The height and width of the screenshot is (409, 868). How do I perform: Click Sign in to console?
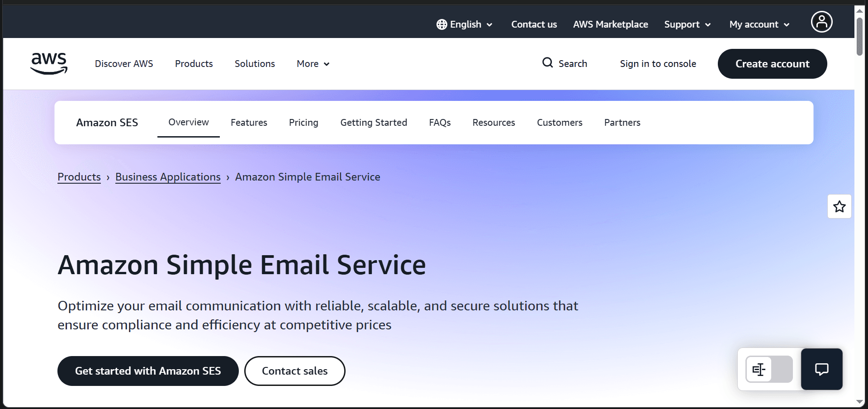coord(658,64)
